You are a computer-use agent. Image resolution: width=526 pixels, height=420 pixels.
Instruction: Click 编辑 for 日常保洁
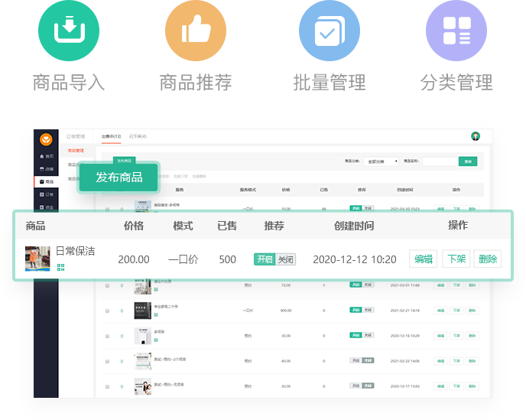point(423,259)
